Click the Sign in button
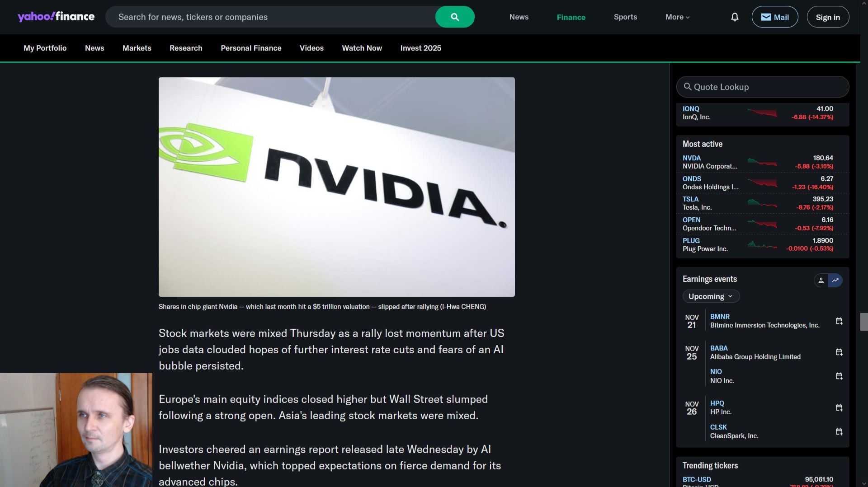 [x=828, y=17]
